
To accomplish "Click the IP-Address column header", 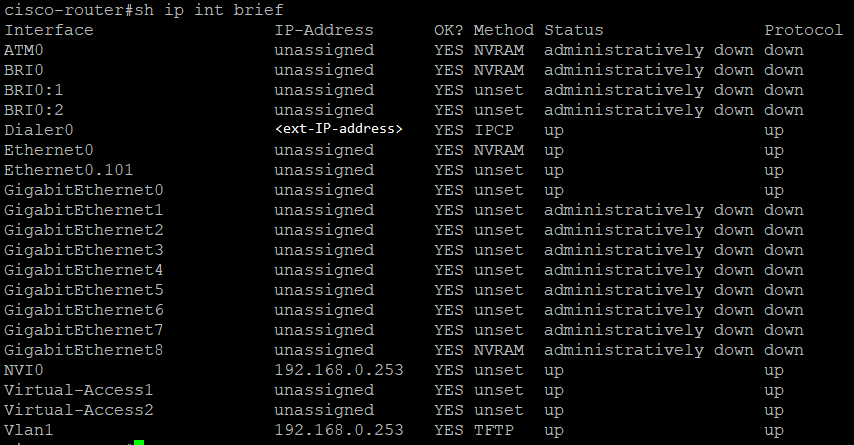I will point(324,30).
